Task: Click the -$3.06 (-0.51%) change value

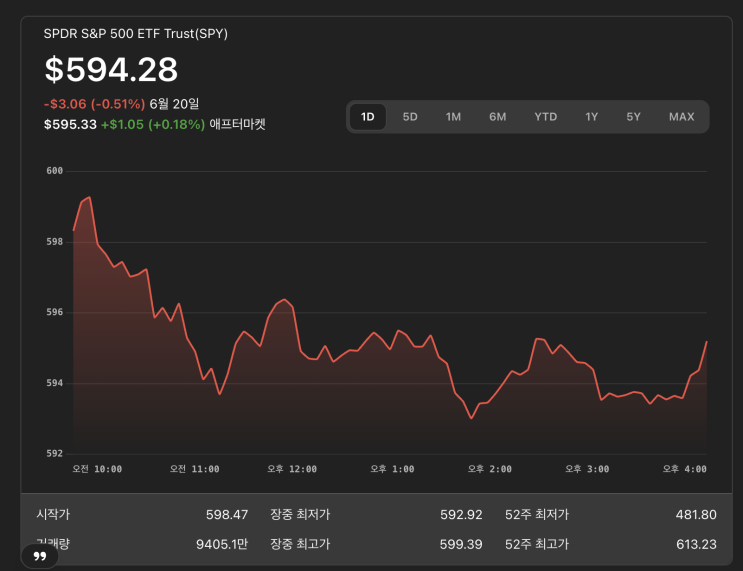Action: click(x=94, y=104)
